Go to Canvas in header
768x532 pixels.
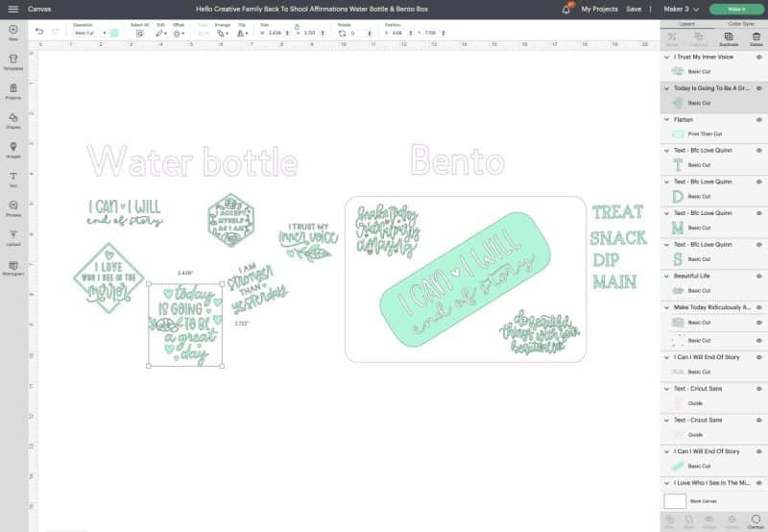[x=39, y=9]
